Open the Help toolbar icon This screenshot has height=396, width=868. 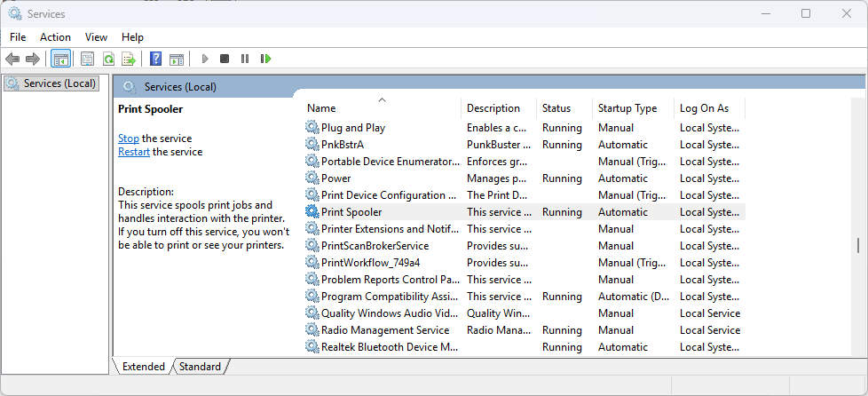click(x=155, y=59)
